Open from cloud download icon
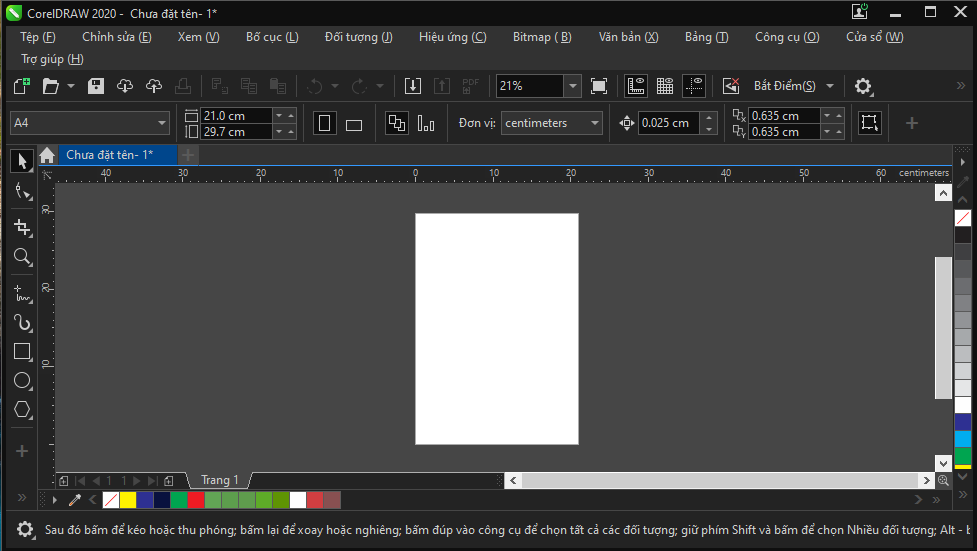 tap(125, 86)
